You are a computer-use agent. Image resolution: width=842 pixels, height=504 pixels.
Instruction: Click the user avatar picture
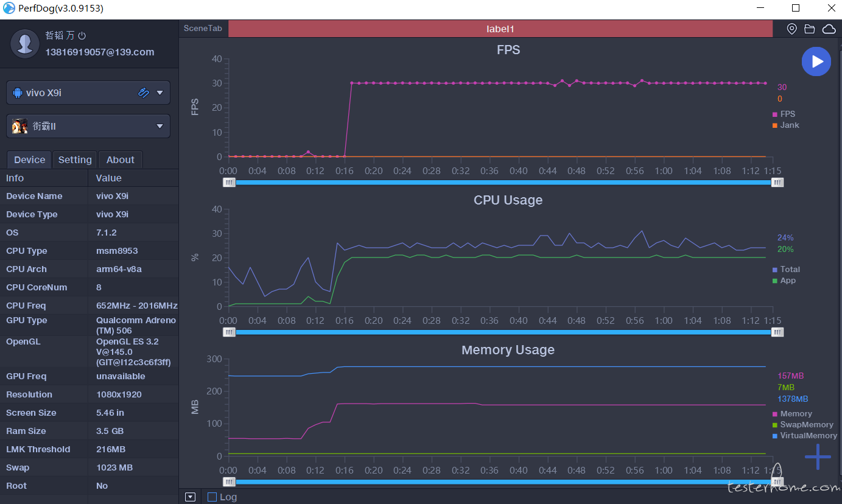coord(25,44)
